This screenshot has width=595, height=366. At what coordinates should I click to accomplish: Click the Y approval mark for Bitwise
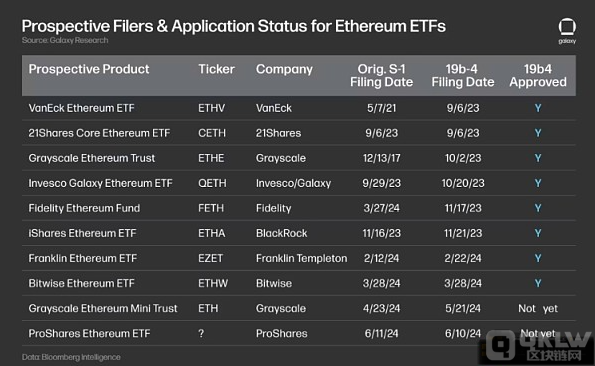[x=538, y=283]
